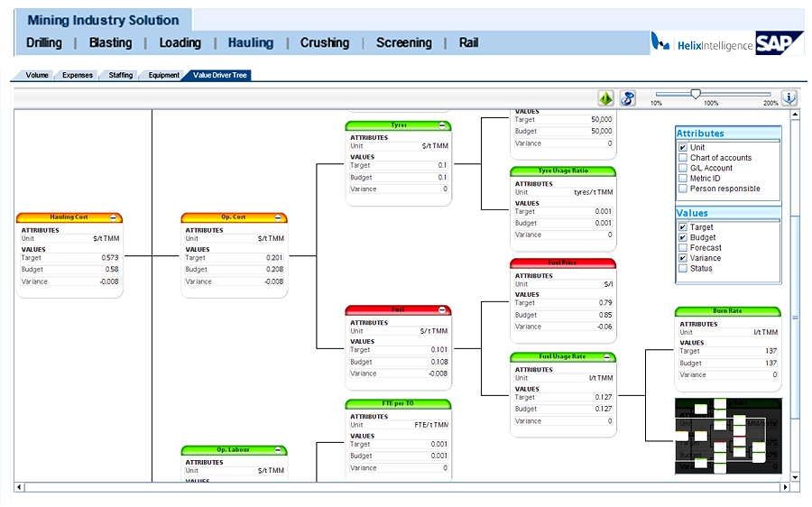Click the green pyramid tree icon
812x507 pixels.
click(605, 97)
